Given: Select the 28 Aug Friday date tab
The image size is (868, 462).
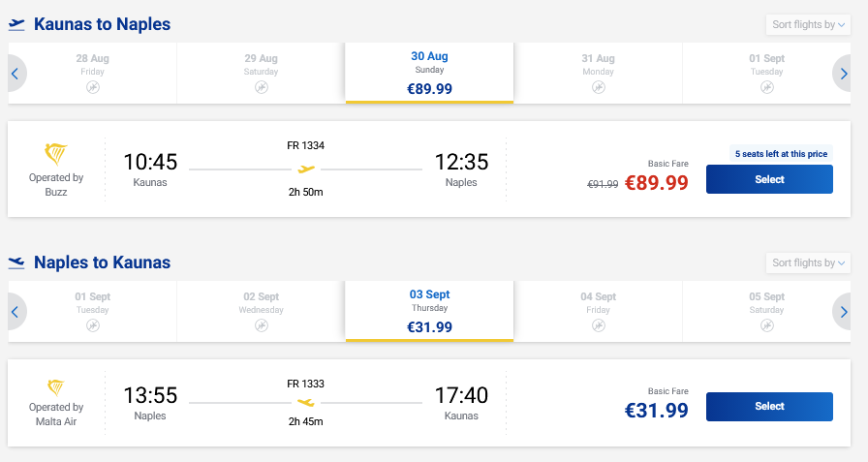Looking at the screenshot, I should [92, 73].
